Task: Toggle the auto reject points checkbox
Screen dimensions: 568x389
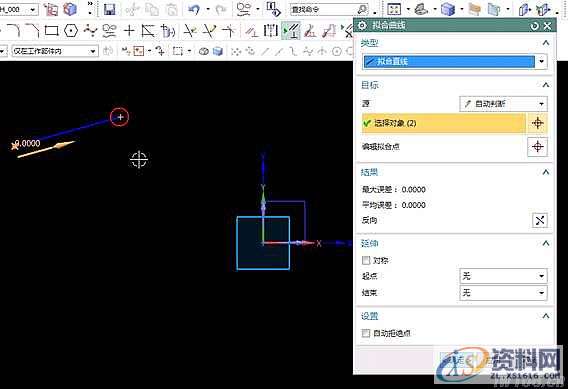Action: 366,333
